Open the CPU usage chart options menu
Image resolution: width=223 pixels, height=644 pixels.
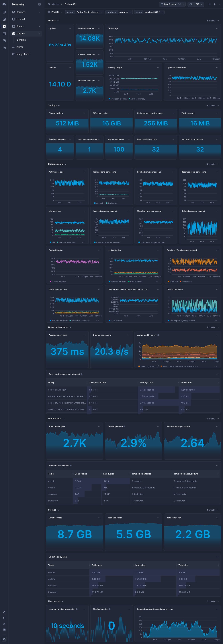pos(217,29)
